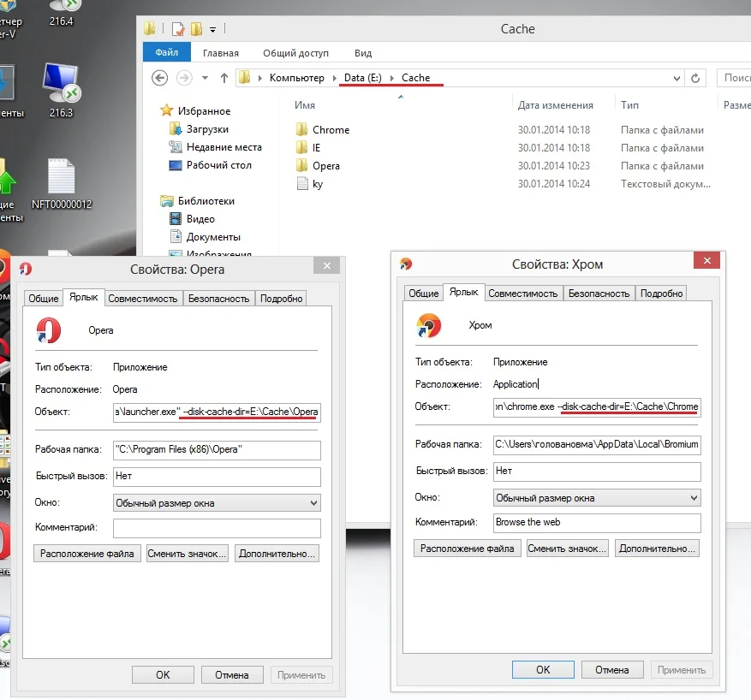Switch to the Главная ribbon tab
Image resolution: width=751 pixels, height=700 pixels.
[221, 53]
